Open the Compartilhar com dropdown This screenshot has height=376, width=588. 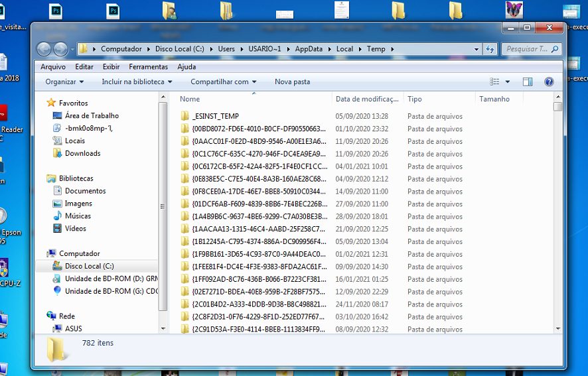[x=224, y=82]
